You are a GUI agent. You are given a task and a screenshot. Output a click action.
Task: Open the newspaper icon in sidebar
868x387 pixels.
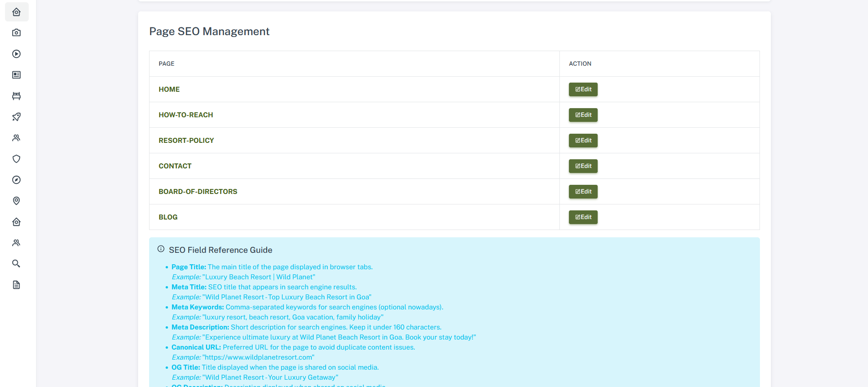tap(16, 75)
